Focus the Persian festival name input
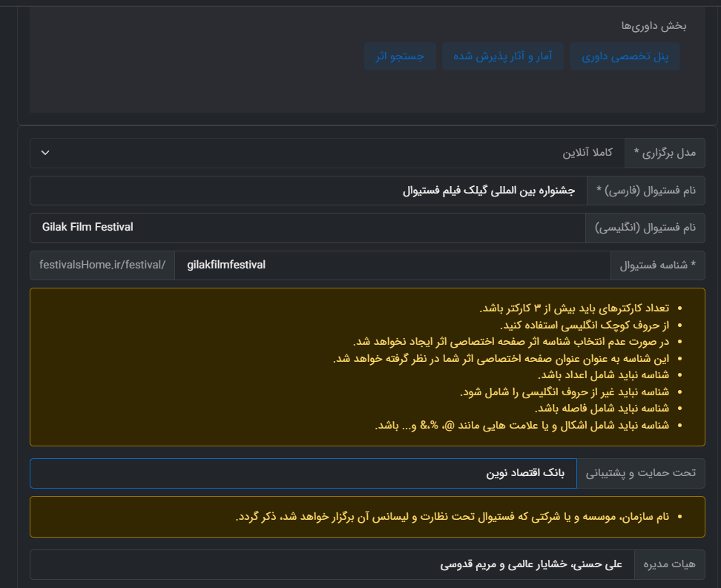This screenshot has width=721, height=588. [308, 191]
